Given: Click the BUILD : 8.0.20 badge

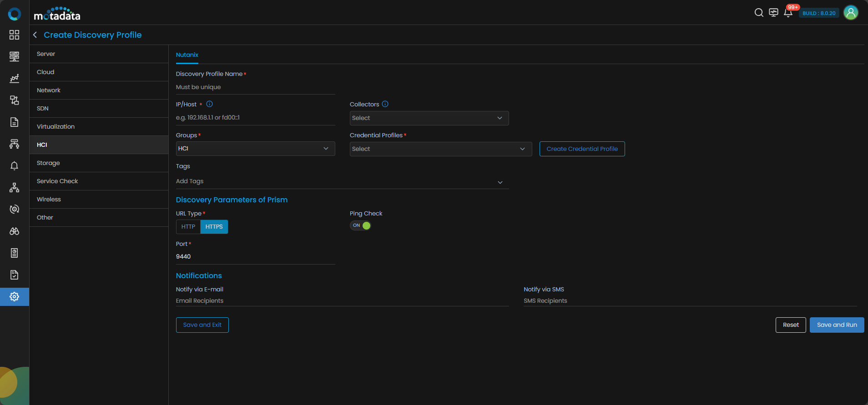Looking at the screenshot, I should click(819, 13).
